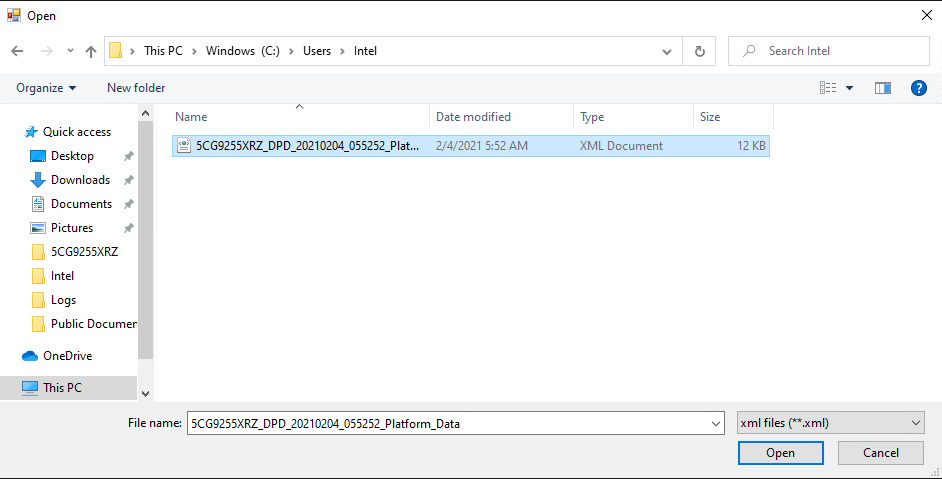Click the OneDrive cloud icon
The image size is (942, 479).
(30, 356)
